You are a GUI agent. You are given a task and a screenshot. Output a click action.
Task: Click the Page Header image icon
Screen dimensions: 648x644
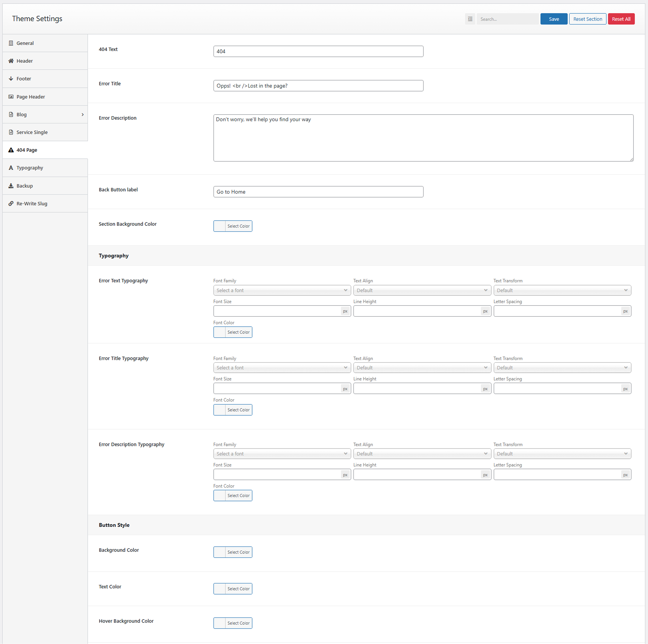point(11,97)
